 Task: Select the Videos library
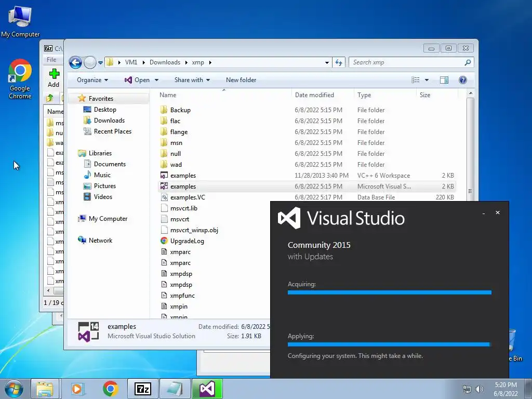[x=103, y=197]
